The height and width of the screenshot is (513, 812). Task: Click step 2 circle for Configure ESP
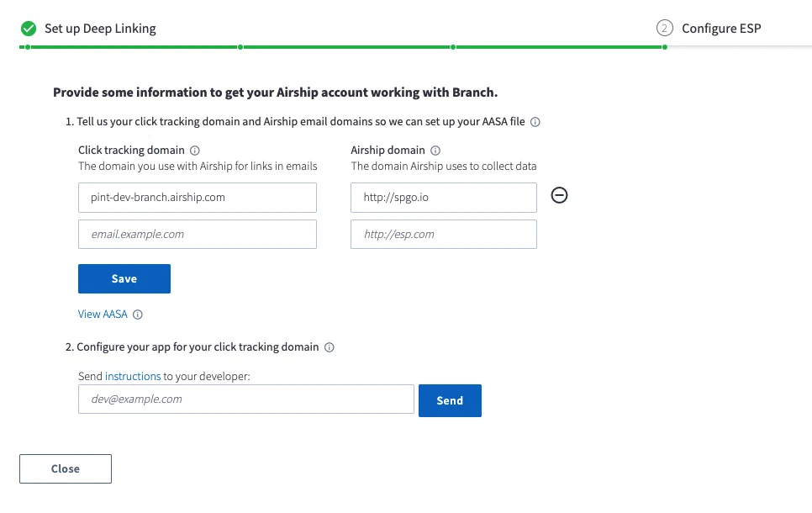pos(664,28)
